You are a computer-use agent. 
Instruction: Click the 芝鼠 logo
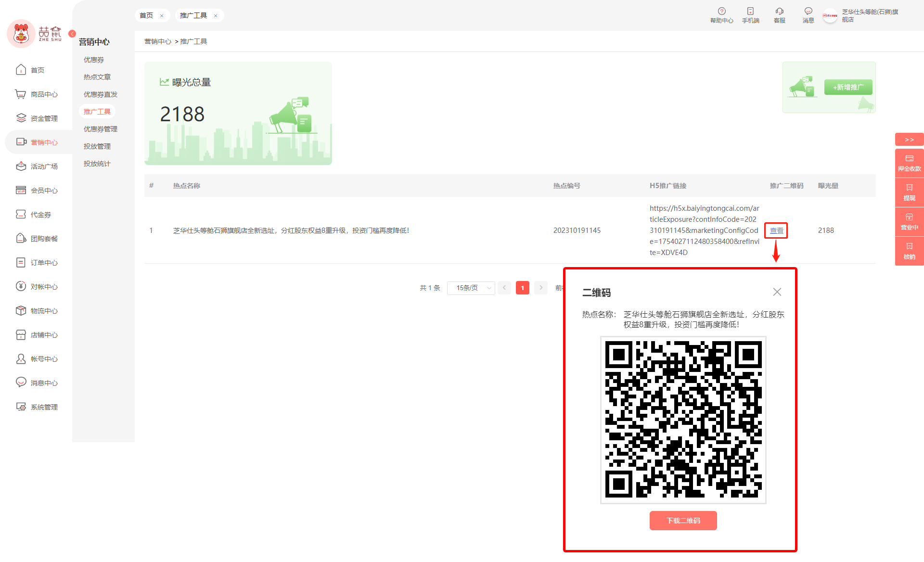tap(35, 34)
